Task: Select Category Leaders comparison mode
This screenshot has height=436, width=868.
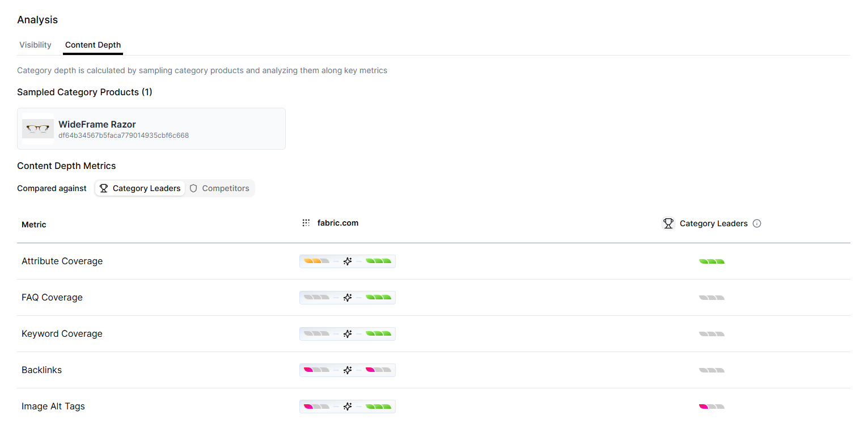Action: [139, 188]
